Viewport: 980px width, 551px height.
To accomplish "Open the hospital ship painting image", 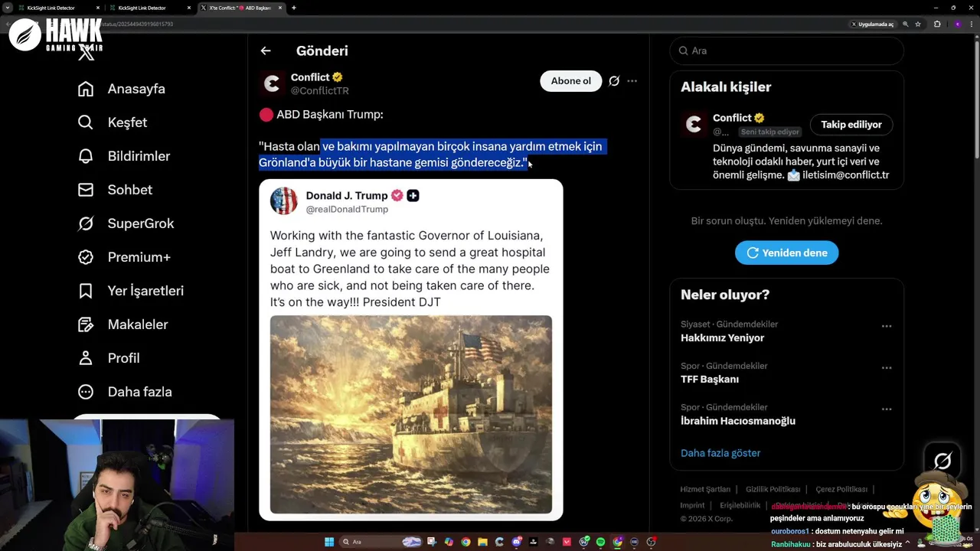I will [x=411, y=414].
